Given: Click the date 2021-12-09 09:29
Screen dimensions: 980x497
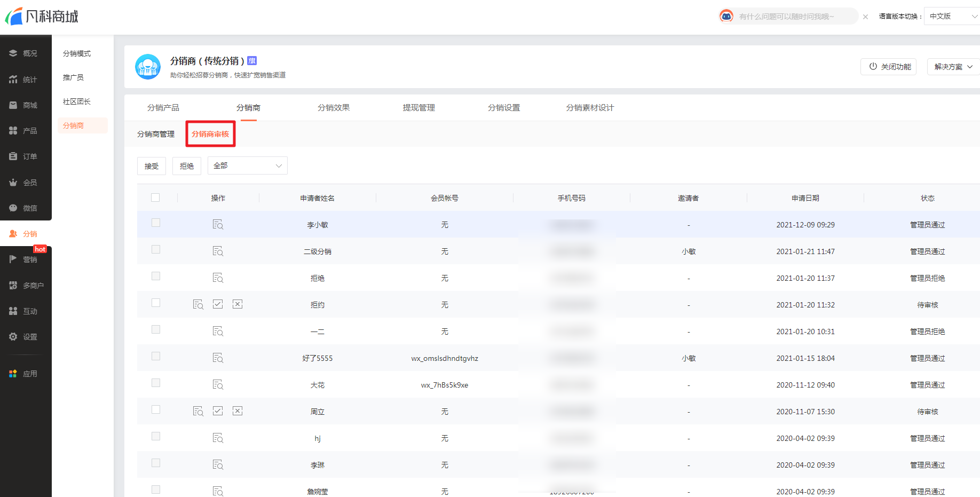Looking at the screenshot, I should click(805, 225).
